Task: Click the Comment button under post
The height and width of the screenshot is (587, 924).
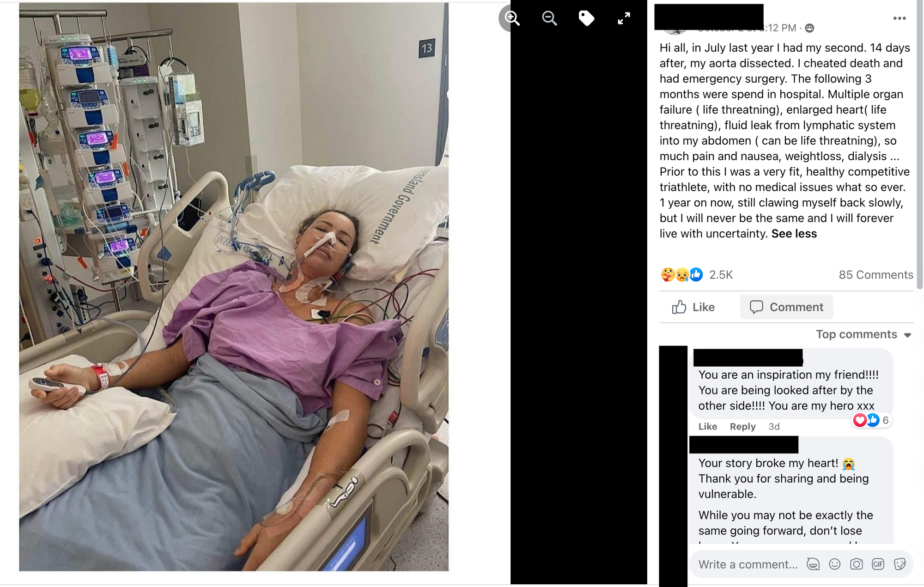Action: click(786, 307)
